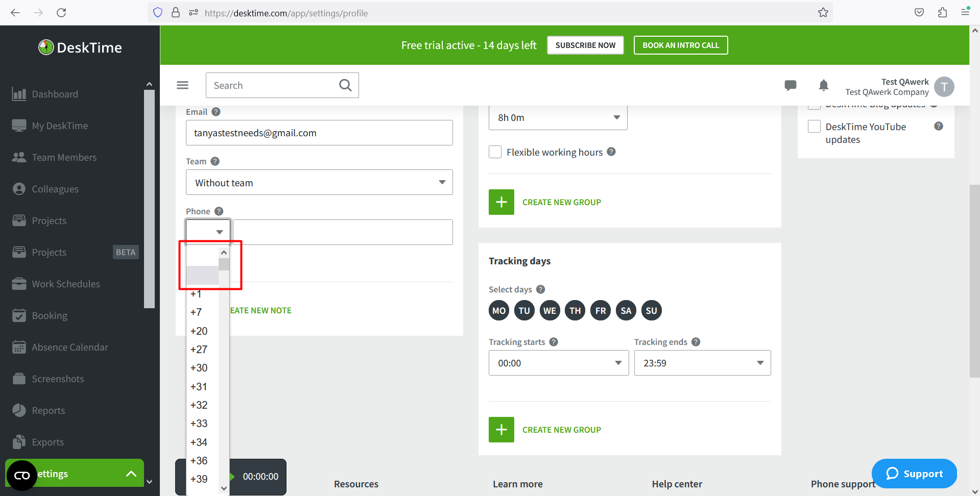The image size is (980, 496).
Task: Click the Email help question icon
Action: (216, 112)
